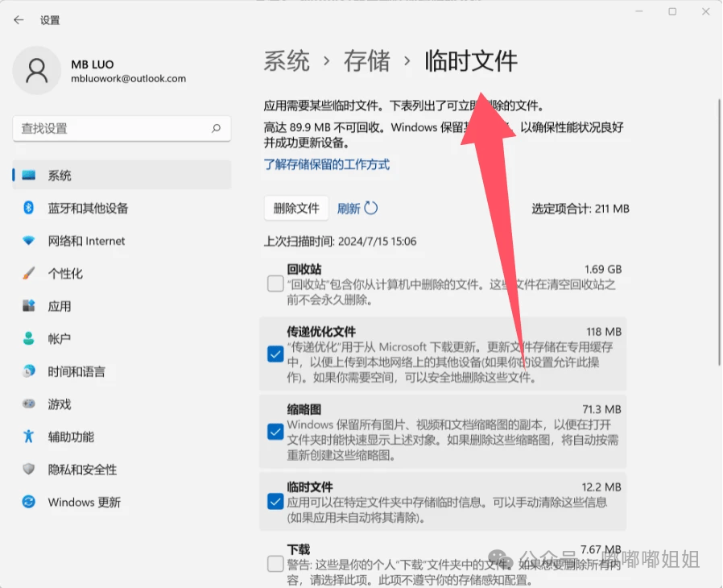Click 系统 in the breadcrumb path
The width and height of the screenshot is (723, 588).
coord(286,61)
